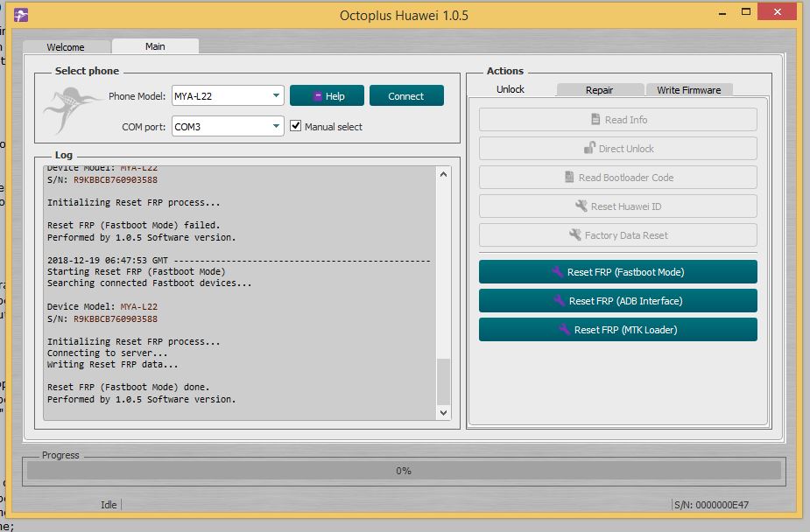Click wrench icon on Reset FRP ADB
Screen dimensions: 810x532
(559, 300)
